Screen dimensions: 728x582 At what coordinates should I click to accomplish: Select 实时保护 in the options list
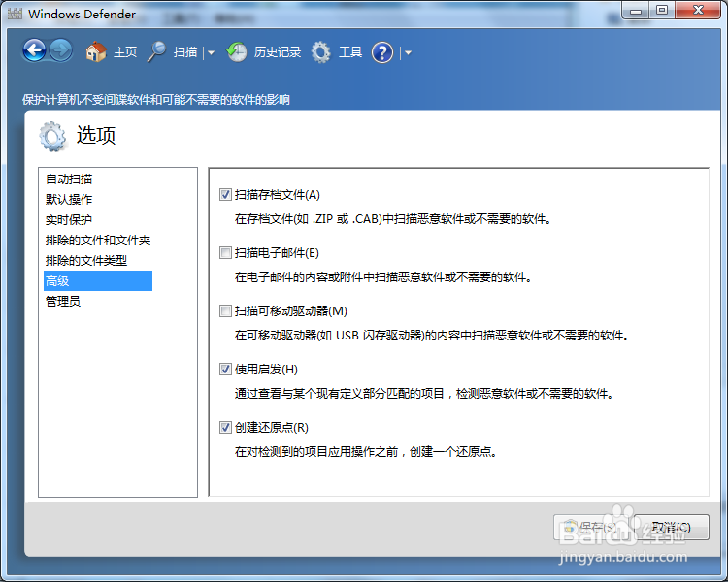(x=69, y=219)
